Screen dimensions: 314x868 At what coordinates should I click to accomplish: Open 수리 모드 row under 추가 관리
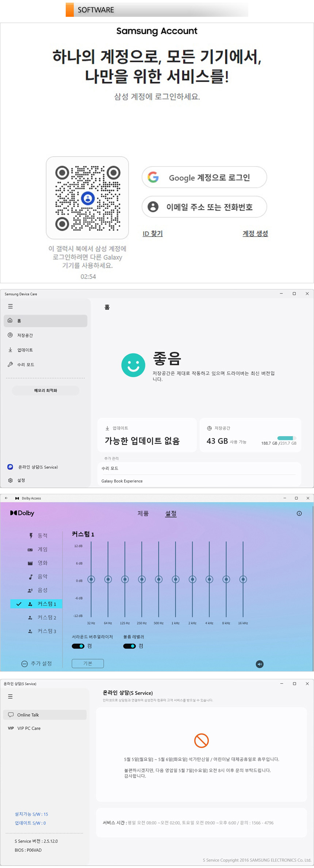coord(199,468)
